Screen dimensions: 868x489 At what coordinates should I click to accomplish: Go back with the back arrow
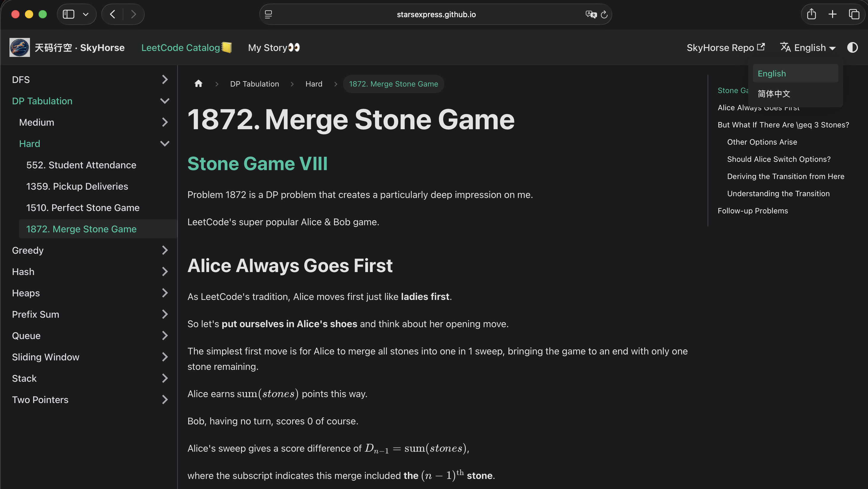click(x=113, y=14)
